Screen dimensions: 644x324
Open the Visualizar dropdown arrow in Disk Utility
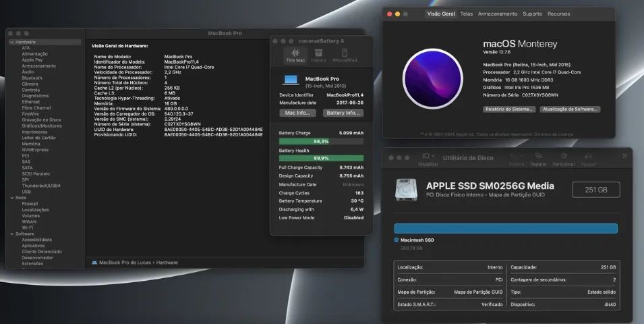coord(434,156)
